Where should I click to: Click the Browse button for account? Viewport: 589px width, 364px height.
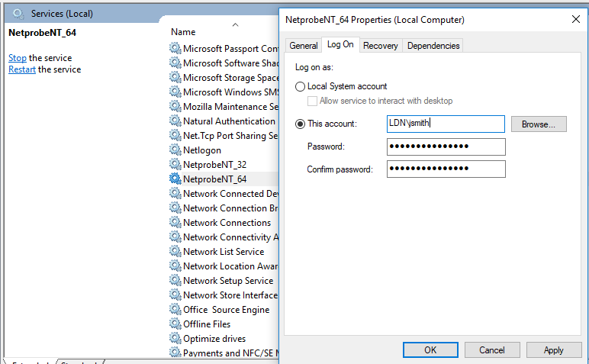click(539, 124)
